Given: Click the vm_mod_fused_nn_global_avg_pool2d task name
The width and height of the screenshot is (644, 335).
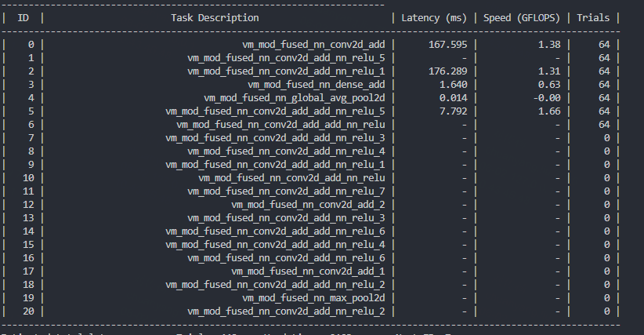Looking at the screenshot, I should coord(294,98).
